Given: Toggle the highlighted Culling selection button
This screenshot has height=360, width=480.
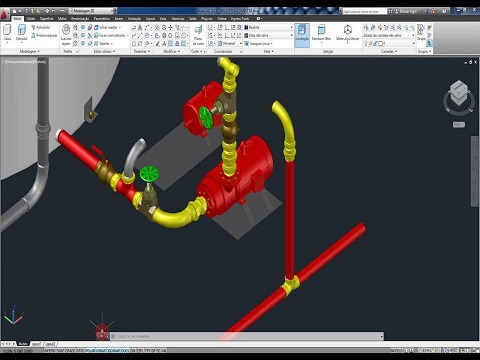Looking at the screenshot, I should click(x=302, y=34).
